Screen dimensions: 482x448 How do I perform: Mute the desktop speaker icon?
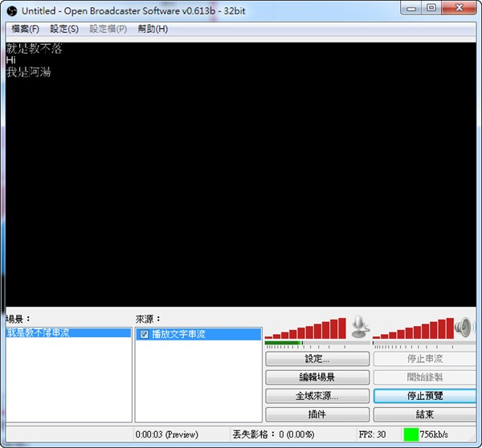coord(464,328)
